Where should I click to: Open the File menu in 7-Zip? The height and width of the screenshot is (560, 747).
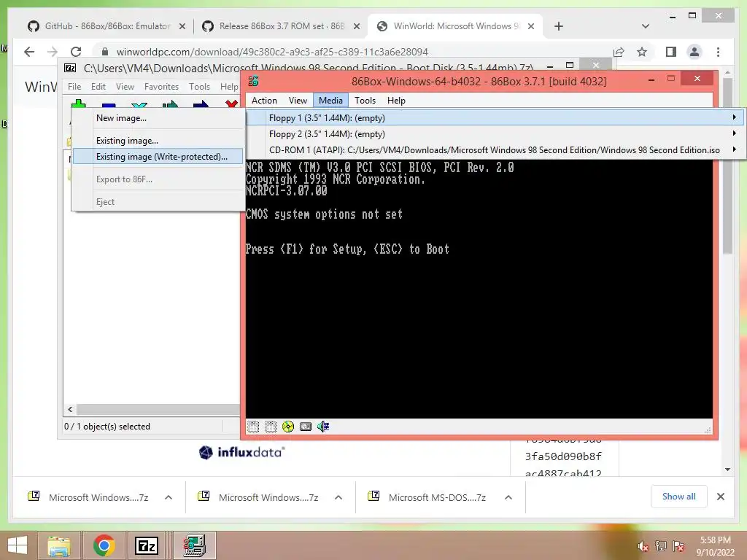(x=74, y=87)
